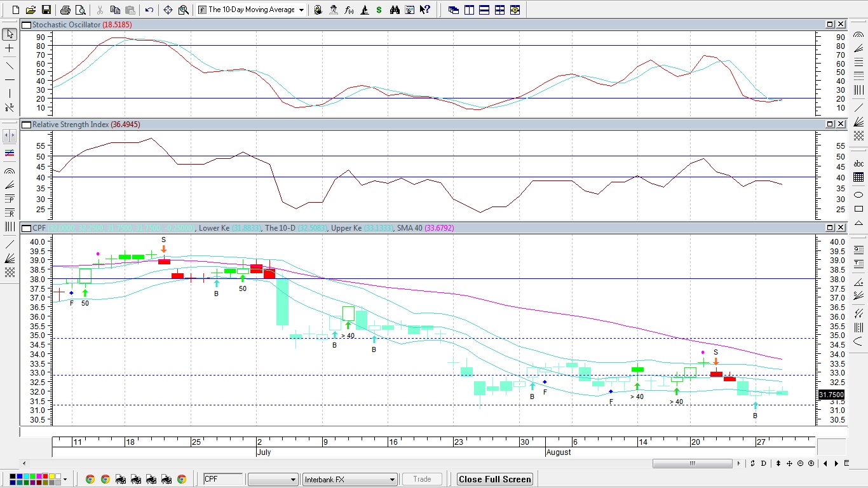Open print preview icon

click(80, 10)
